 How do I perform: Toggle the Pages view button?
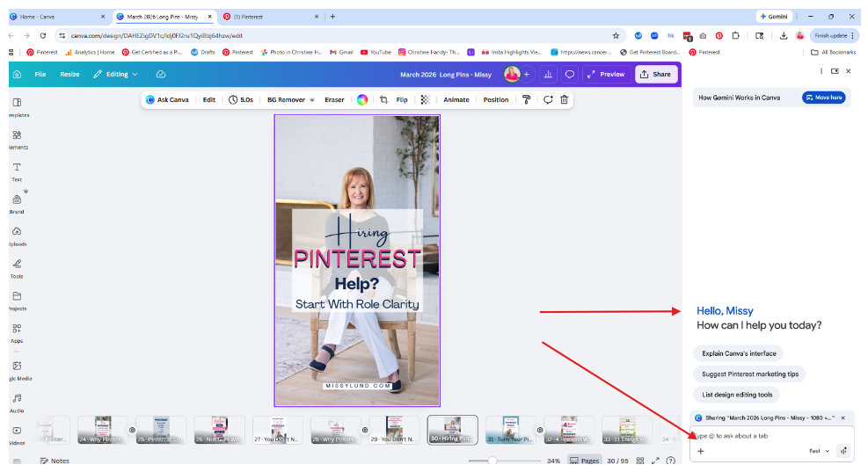tap(585, 461)
